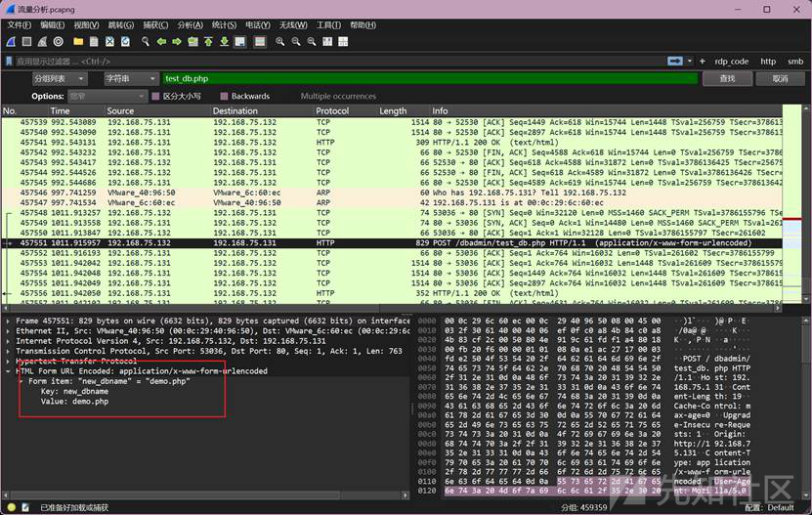
Task: Select the 'Value: demo.php' detail line
Action: pos(74,402)
